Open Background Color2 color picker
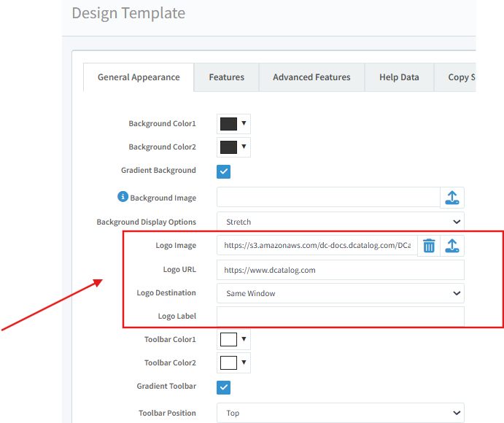The height and width of the screenshot is (423, 504). (x=233, y=147)
